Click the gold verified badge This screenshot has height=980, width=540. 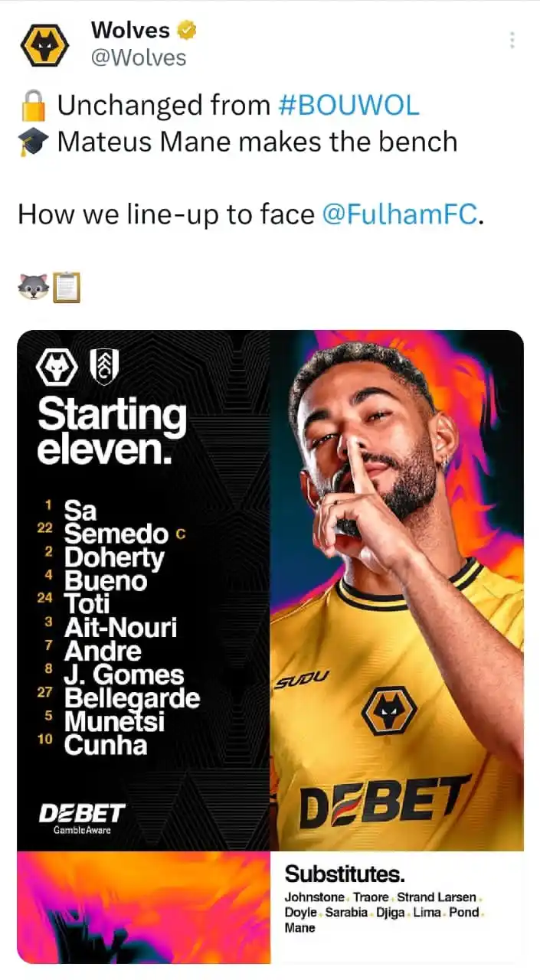[187, 31]
